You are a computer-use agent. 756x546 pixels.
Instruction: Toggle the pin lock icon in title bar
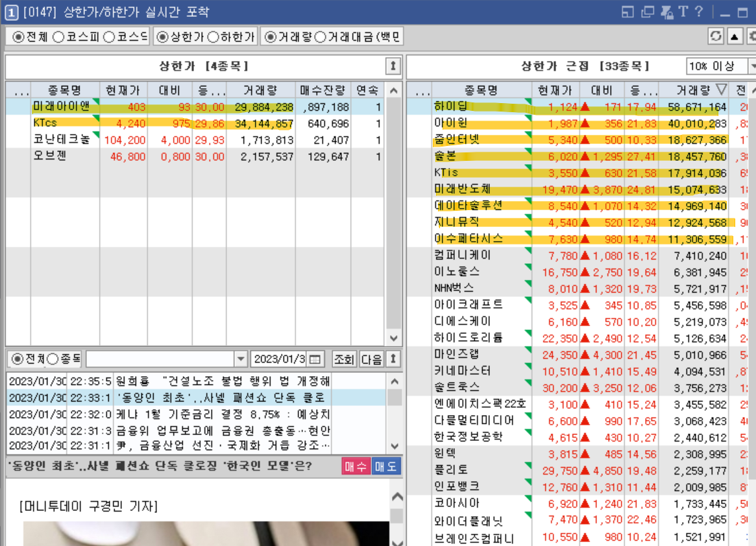[x=667, y=12]
